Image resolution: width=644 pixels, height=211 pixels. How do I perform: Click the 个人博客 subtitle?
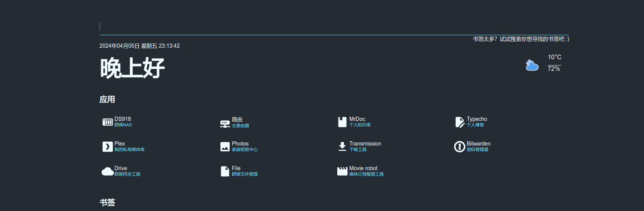pos(475,125)
